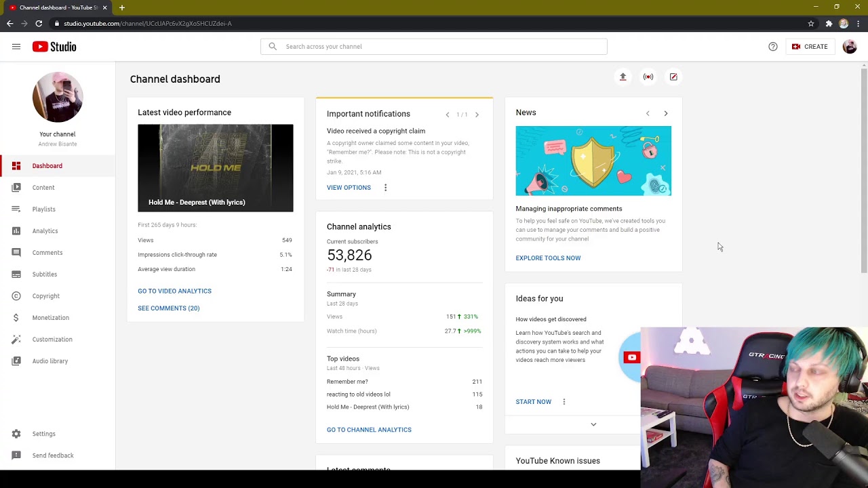Screen dimensions: 868x488
Task: Select 'Hold Me - Deeprest (With lyrics)' top video row
Action: click(404, 407)
